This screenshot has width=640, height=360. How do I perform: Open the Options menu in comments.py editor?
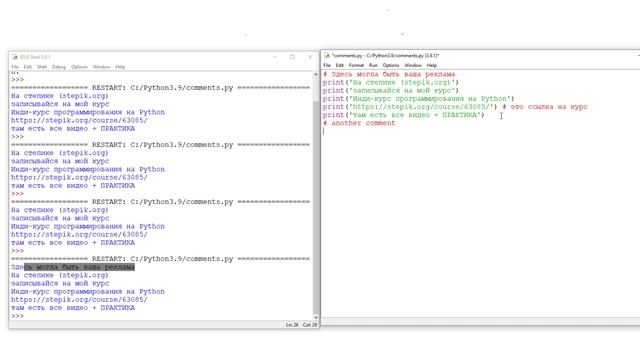(391, 65)
